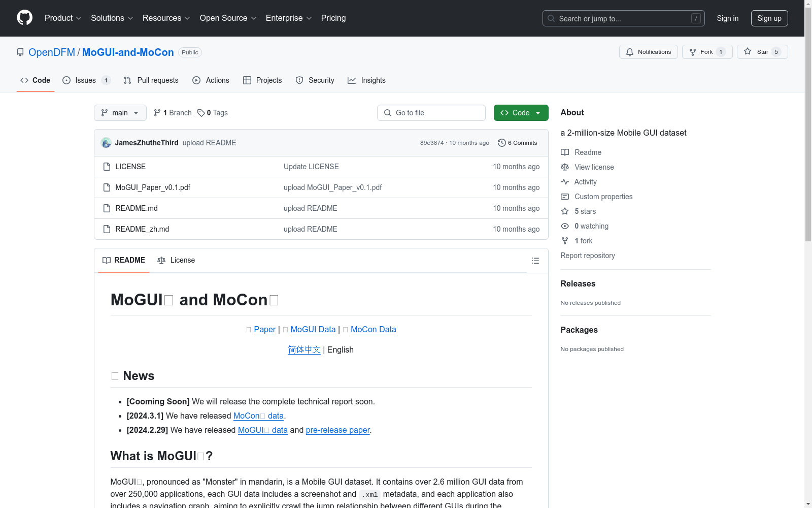Click the README.md file icon
This screenshot has height=508, width=812.
click(107, 208)
